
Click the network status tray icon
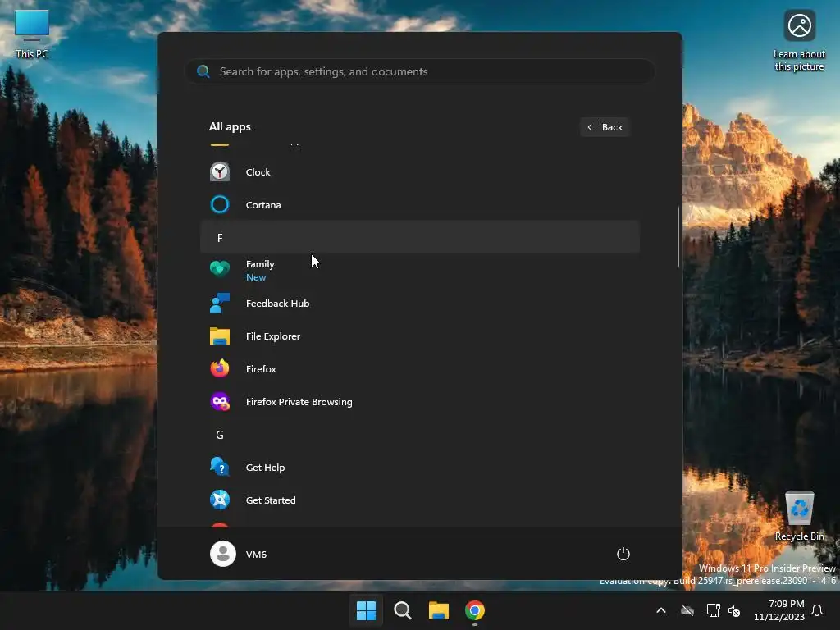[713, 610]
